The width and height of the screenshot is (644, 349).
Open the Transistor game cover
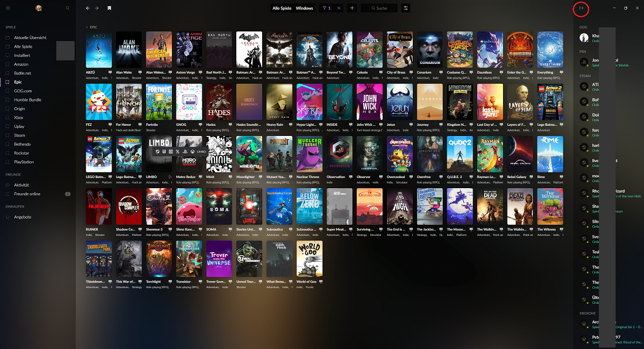pyautogui.click(x=189, y=259)
